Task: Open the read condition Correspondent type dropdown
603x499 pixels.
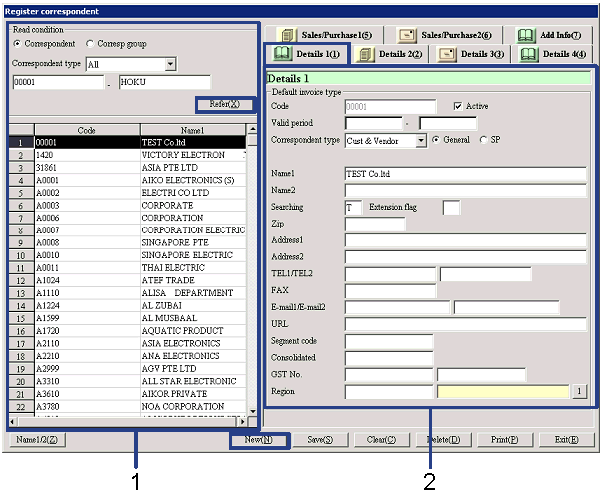Action: [x=170, y=64]
